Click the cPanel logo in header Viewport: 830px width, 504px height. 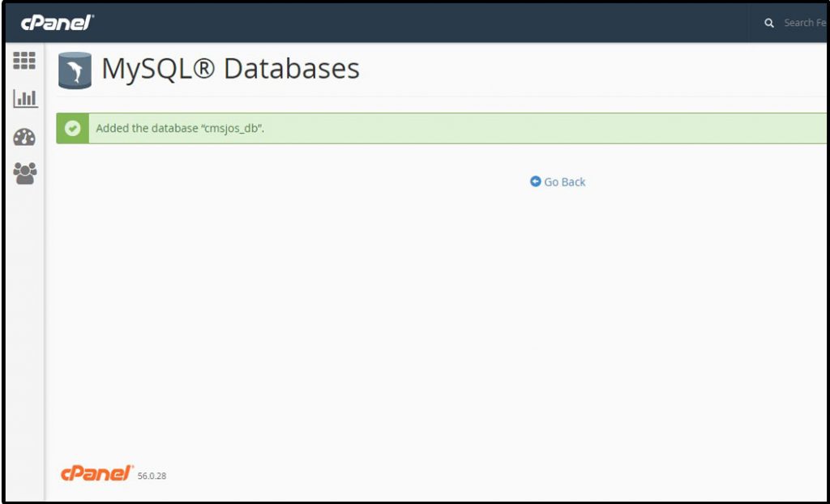[58, 23]
